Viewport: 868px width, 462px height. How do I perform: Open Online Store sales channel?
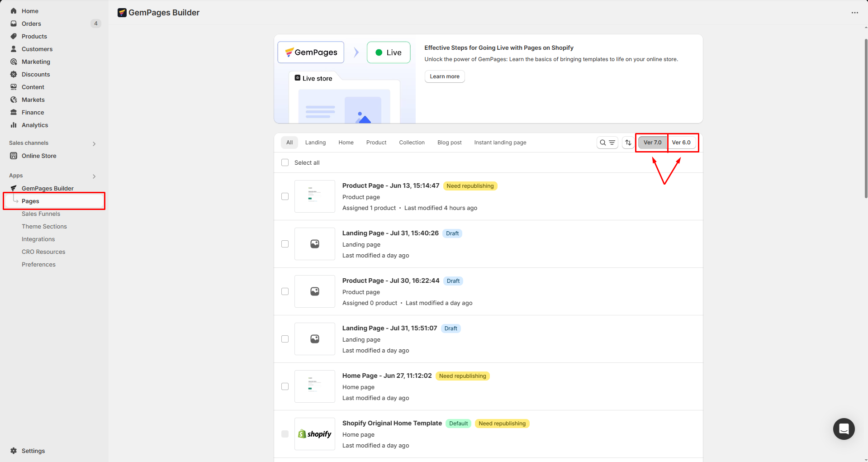coord(39,156)
